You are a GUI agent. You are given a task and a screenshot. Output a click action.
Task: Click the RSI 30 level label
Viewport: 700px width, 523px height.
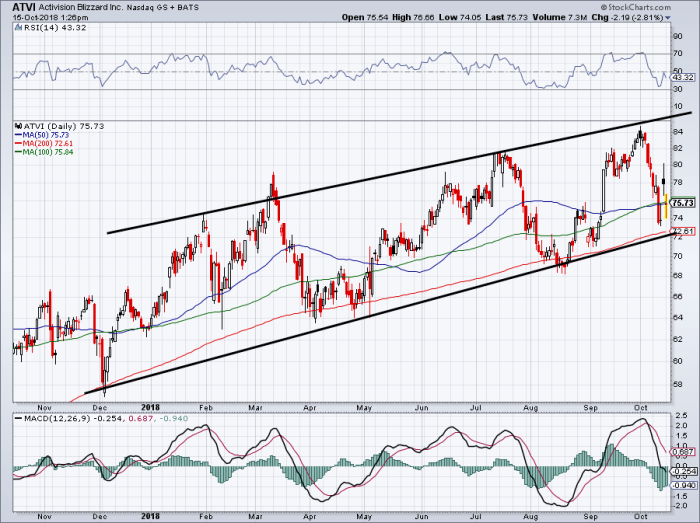click(677, 89)
